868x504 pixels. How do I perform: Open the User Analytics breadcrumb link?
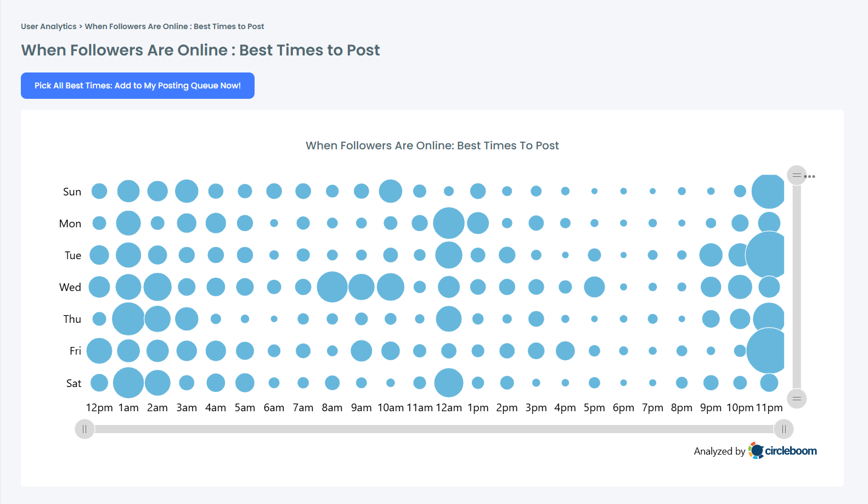pos(49,26)
